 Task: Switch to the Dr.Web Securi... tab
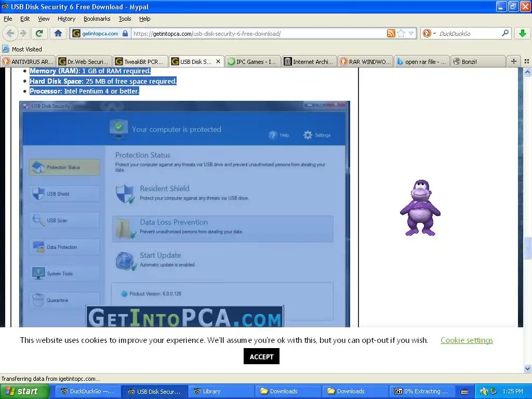(84, 61)
